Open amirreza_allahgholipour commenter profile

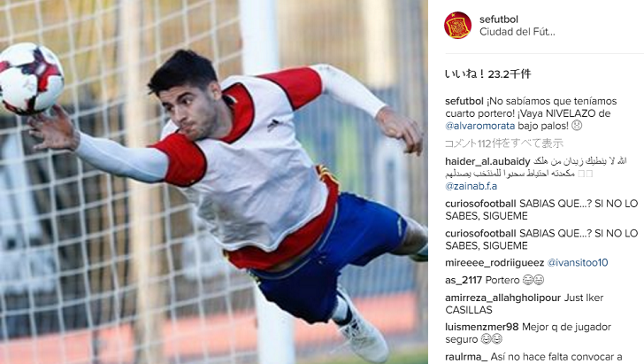coord(502,298)
